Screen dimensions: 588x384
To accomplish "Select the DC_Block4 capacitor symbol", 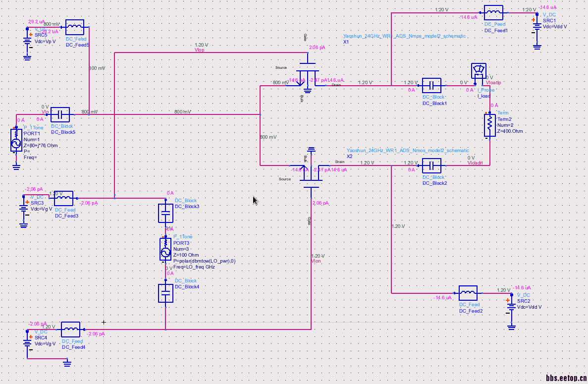I will pos(165,293).
